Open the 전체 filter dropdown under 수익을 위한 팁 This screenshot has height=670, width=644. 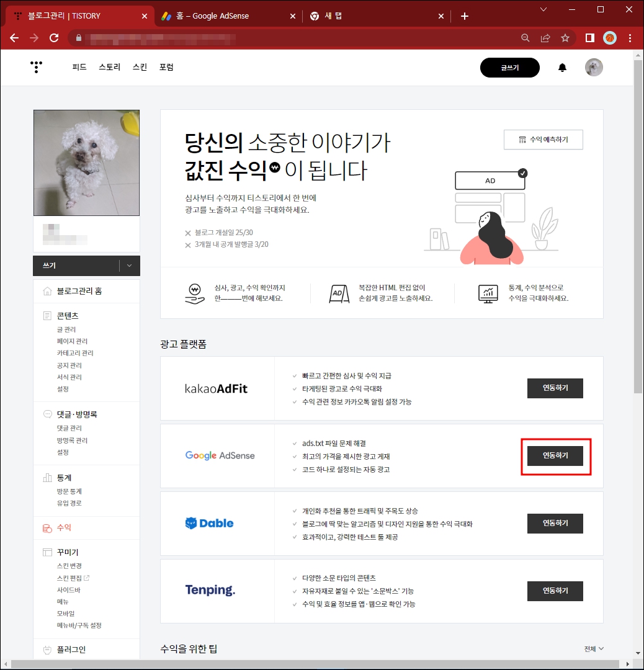point(593,648)
